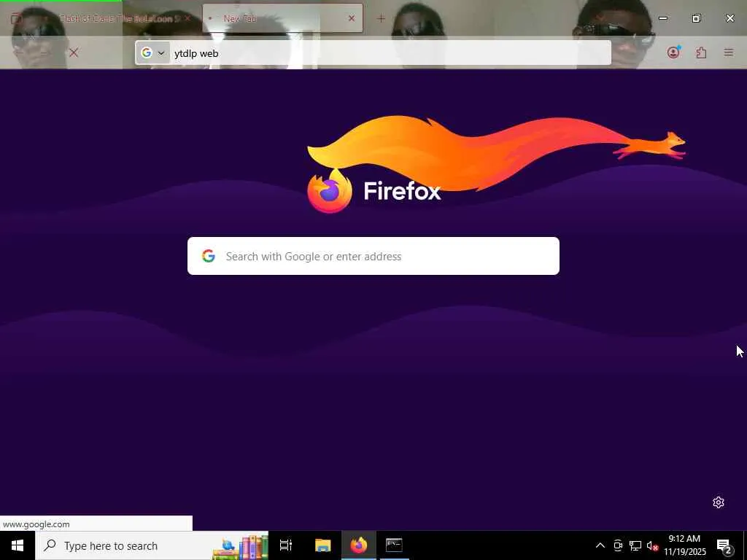The width and height of the screenshot is (747, 560).
Task: Open new tab personalization gear icon
Action: point(719,502)
